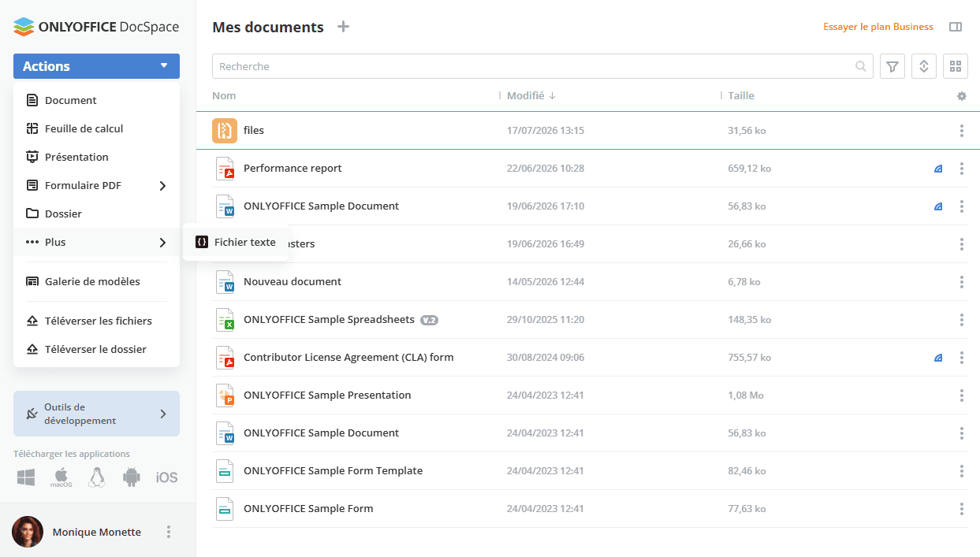This screenshot has height=557, width=980.
Task: Open options for ONLYOFFICE Sample Spreadsheets
Action: point(962,320)
